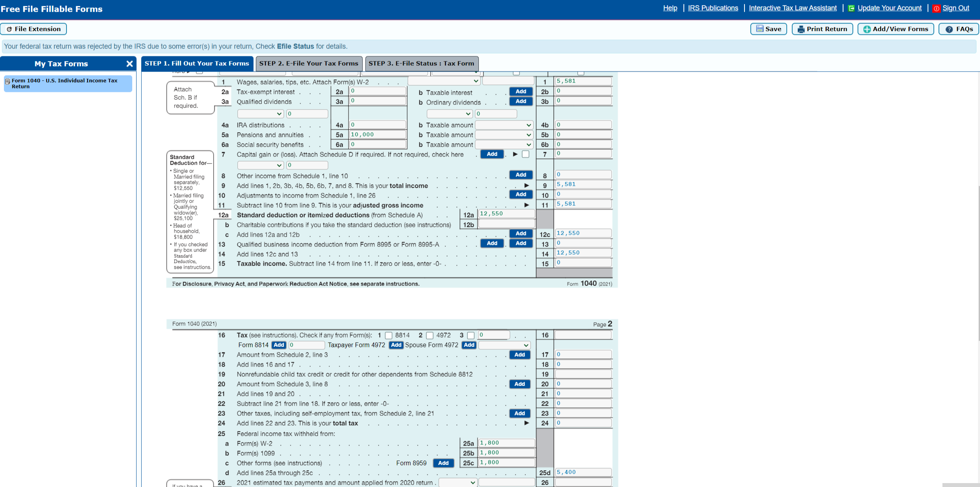The width and height of the screenshot is (980, 487).
Task: Click the line 16 tax amount field
Action: point(583,335)
